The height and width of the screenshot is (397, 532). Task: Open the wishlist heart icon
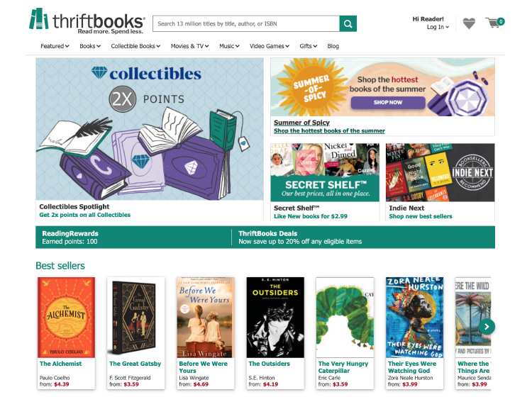pyautogui.click(x=469, y=23)
